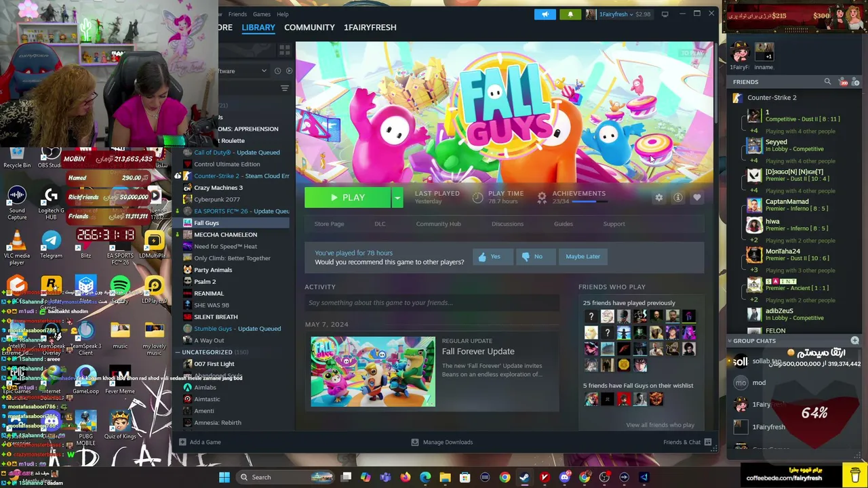Show recent activity clock filter in library
The height and width of the screenshot is (488, 868).
pos(277,70)
